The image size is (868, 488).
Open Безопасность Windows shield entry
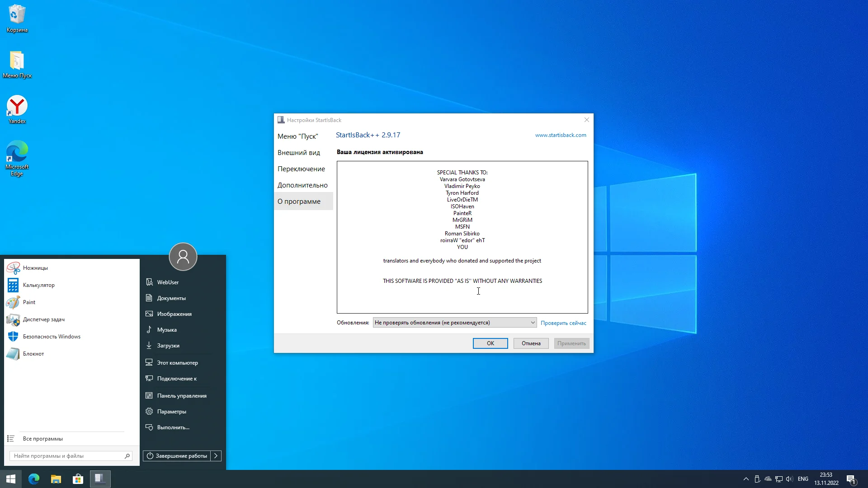click(51, 337)
